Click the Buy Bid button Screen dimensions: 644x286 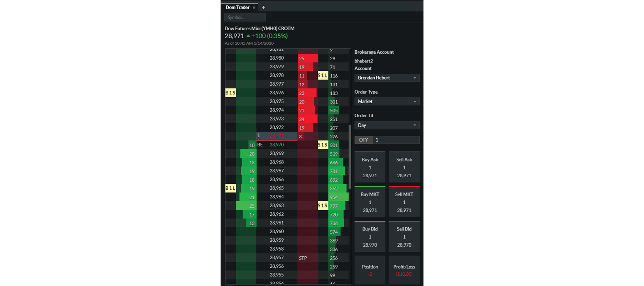[370, 237]
